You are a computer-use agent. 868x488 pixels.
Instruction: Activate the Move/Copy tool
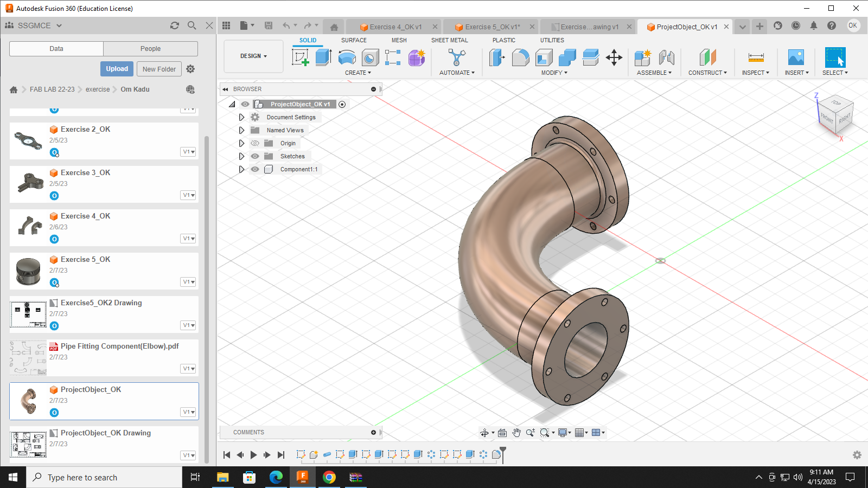pyautogui.click(x=614, y=57)
